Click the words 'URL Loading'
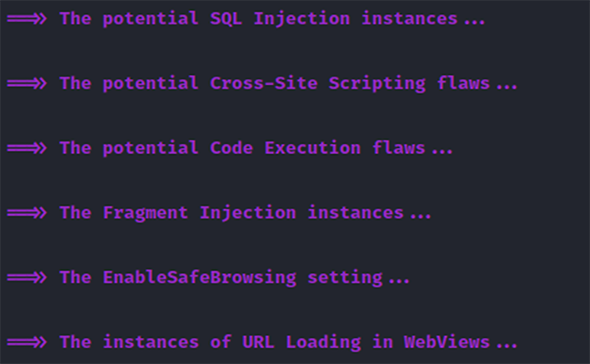Screen dimensions: 590x364 [x=302, y=343]
